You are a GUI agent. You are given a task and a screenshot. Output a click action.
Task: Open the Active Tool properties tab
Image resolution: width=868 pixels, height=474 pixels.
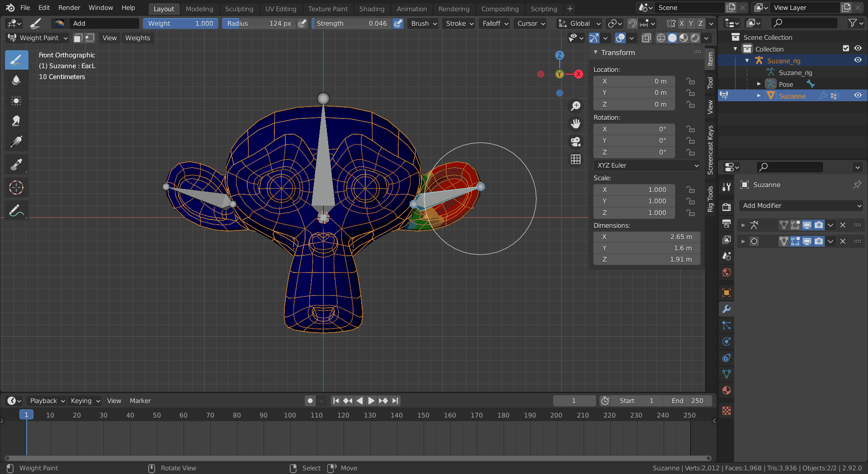726,187
